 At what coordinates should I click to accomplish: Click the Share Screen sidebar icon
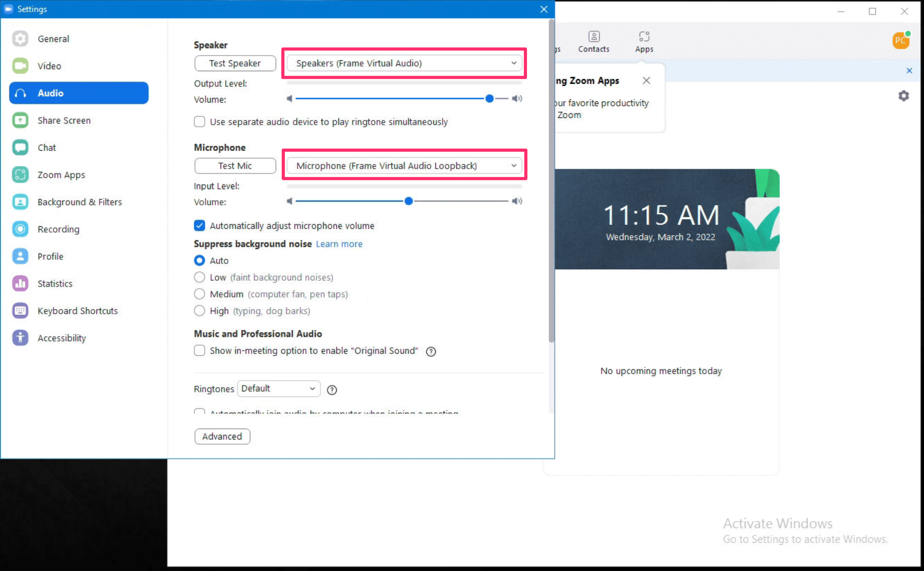click(x=20, y=120)
